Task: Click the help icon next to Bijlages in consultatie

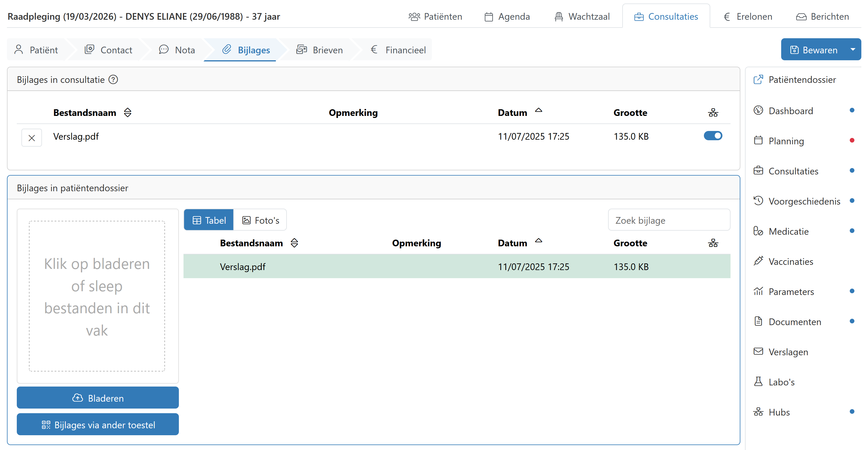Action: (113, 80)
